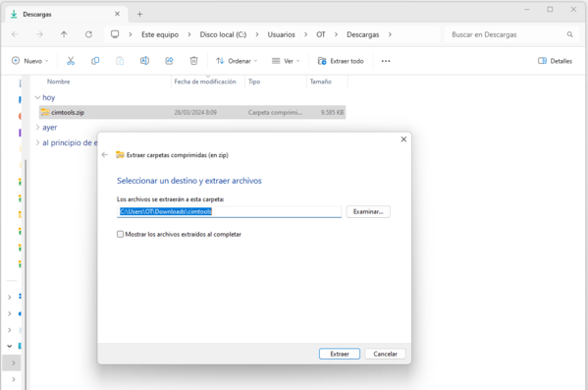Click the cimtools.zip file icon

click(x=45, y=112)
